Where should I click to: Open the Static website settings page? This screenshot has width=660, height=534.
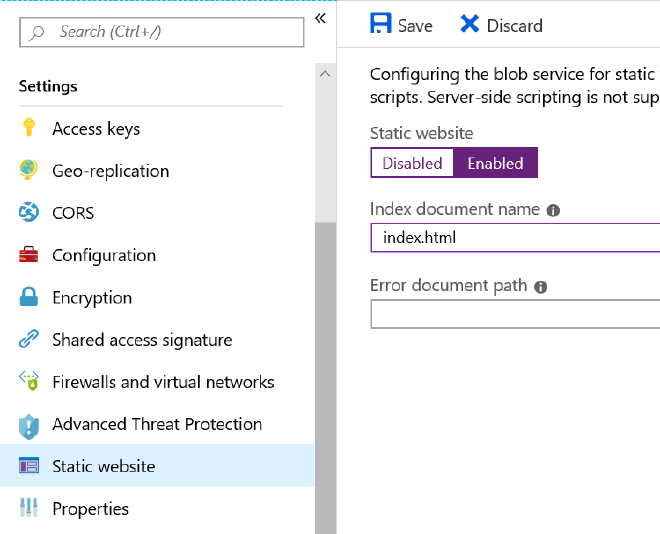coord(104,466)
